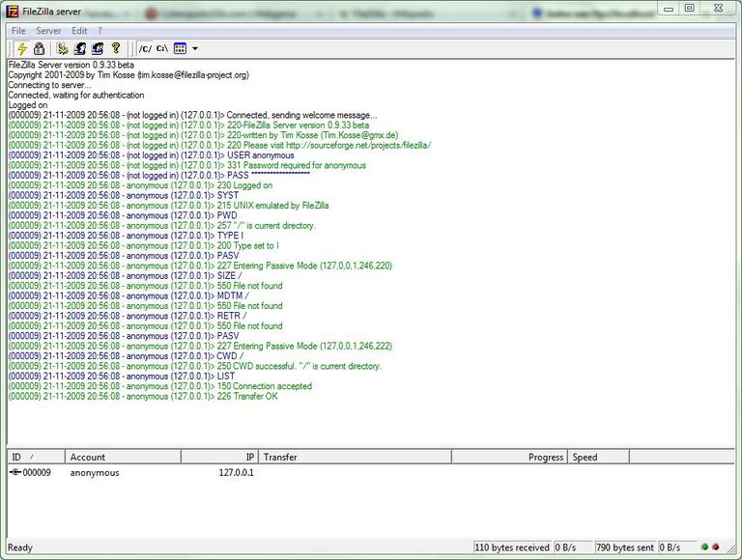Open the users editor icon

[x=79, y=48]
